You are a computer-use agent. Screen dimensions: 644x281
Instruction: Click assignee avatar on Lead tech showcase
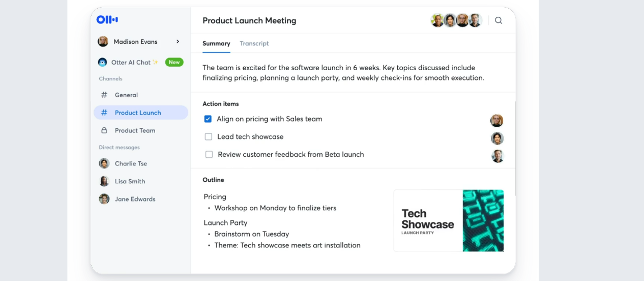pyautogui.click(x=497, y=138)
